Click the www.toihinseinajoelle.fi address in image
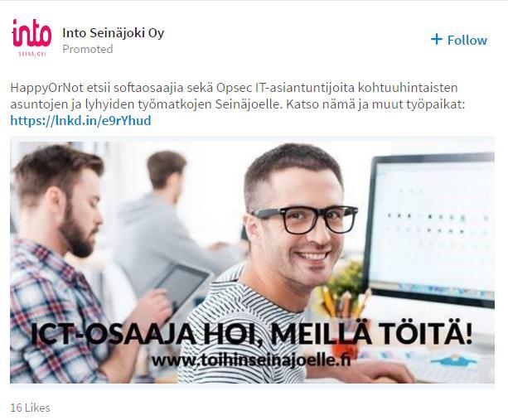Screen dimensions: 508x420 [251, 360]
